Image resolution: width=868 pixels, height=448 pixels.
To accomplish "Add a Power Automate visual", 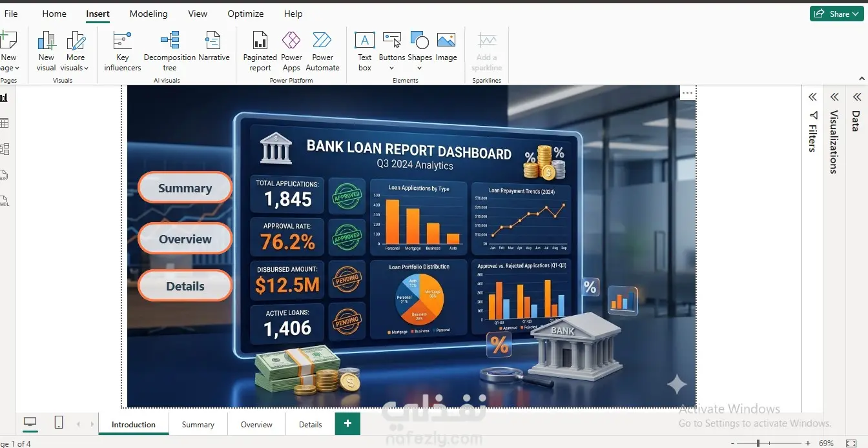I will pos(322,52).
